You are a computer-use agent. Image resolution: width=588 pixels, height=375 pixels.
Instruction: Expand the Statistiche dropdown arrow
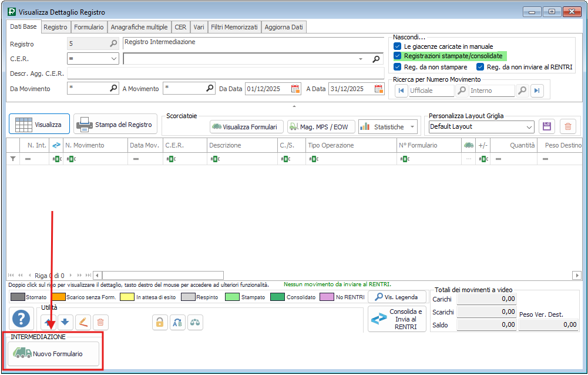(413, 126)
